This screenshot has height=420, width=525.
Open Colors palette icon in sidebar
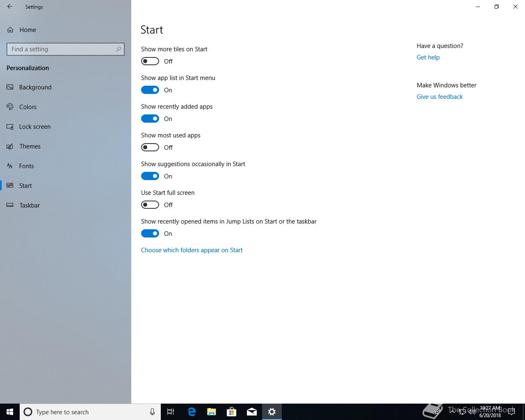pyautogui.click(x=10, y=107)
